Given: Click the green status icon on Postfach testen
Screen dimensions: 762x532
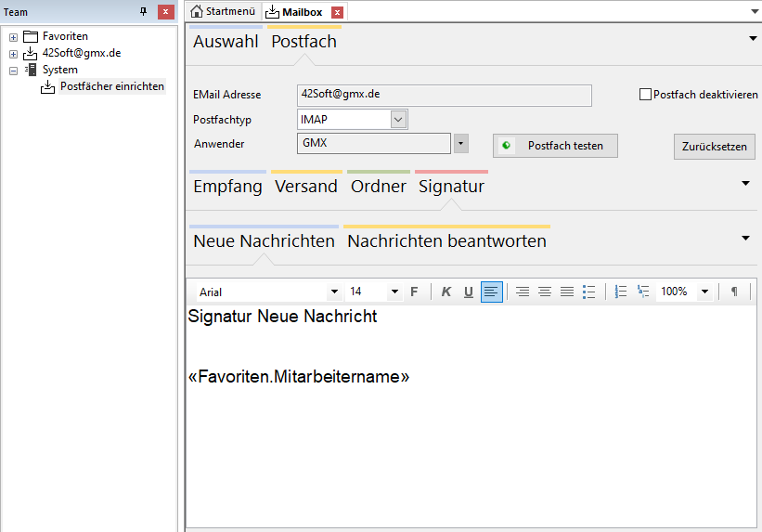Looking at the screenshot, I should coord(506,145).
